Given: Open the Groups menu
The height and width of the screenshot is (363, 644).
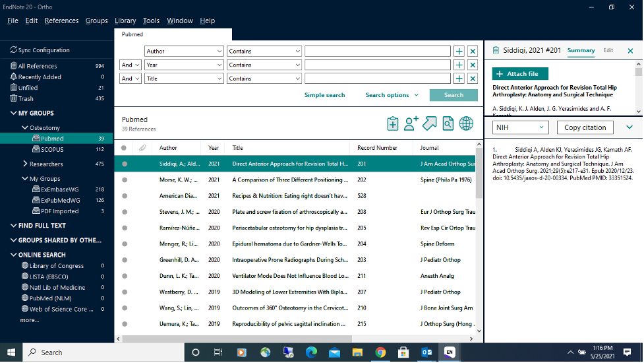Looking at the screenshot, I should (x=96, y=20).
